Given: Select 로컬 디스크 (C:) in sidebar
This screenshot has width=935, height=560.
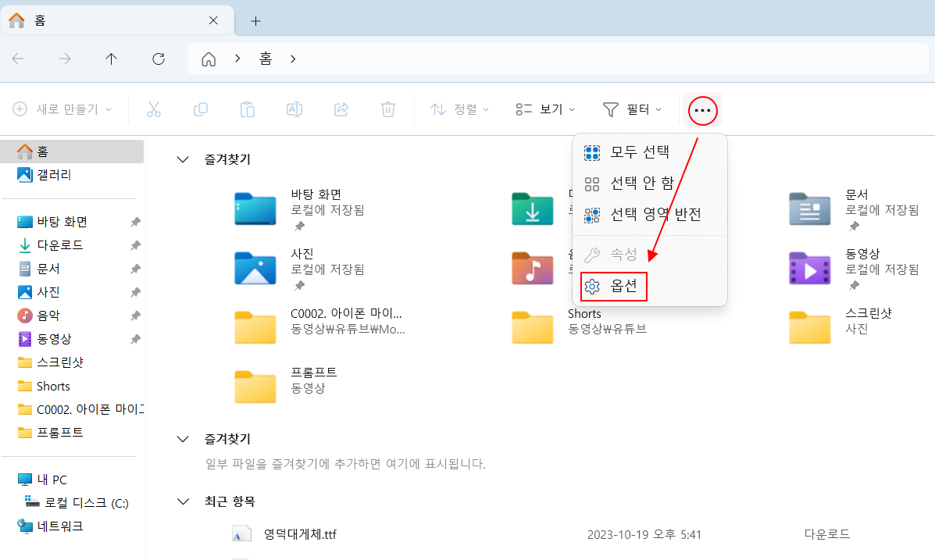Looking at the screenshot, I should 72,503.
